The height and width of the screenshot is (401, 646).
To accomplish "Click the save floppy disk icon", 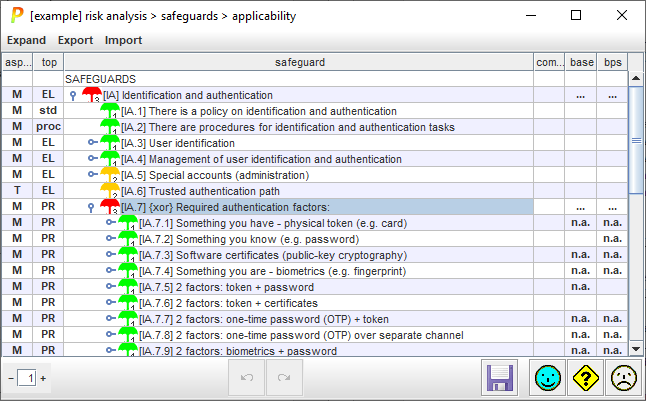I will click(x=499, y=378).
